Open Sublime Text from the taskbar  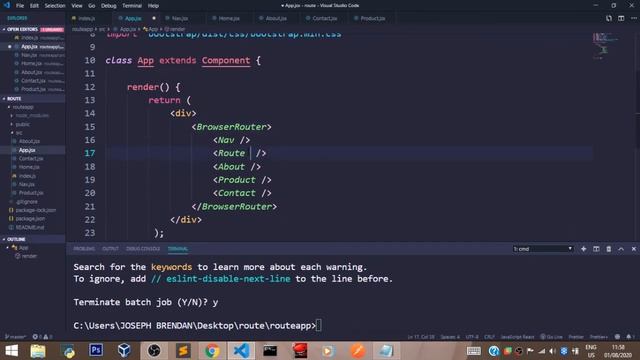tap(183, 351)
